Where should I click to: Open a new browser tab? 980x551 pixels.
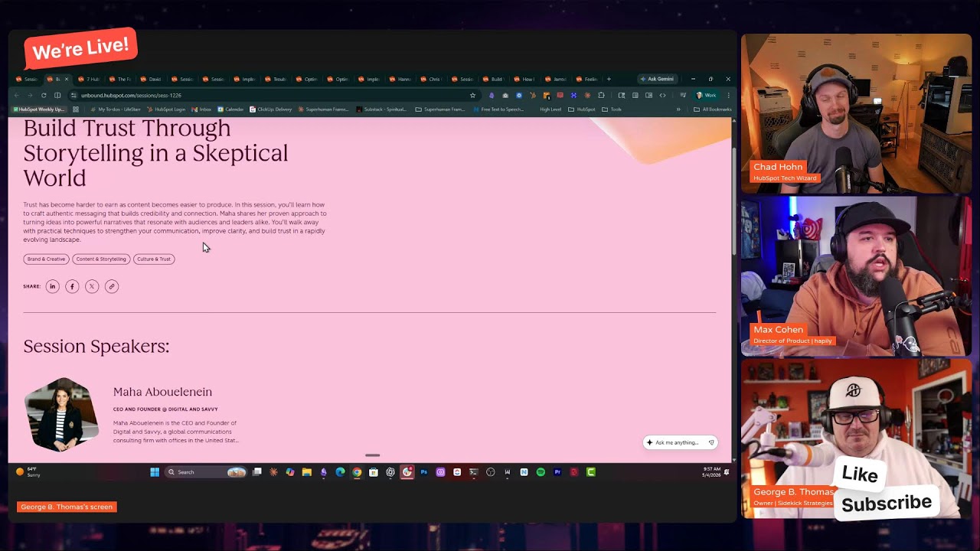pyautogui.click(x=609, y=79)
